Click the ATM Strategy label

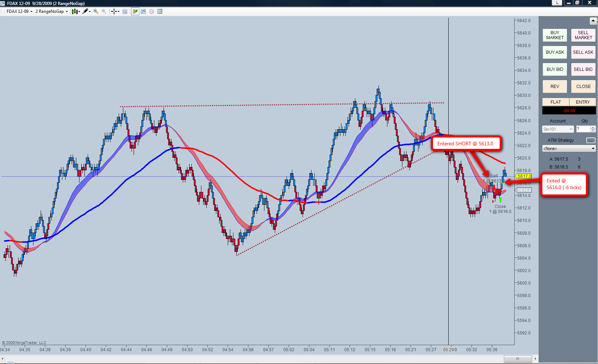(561, 140)
